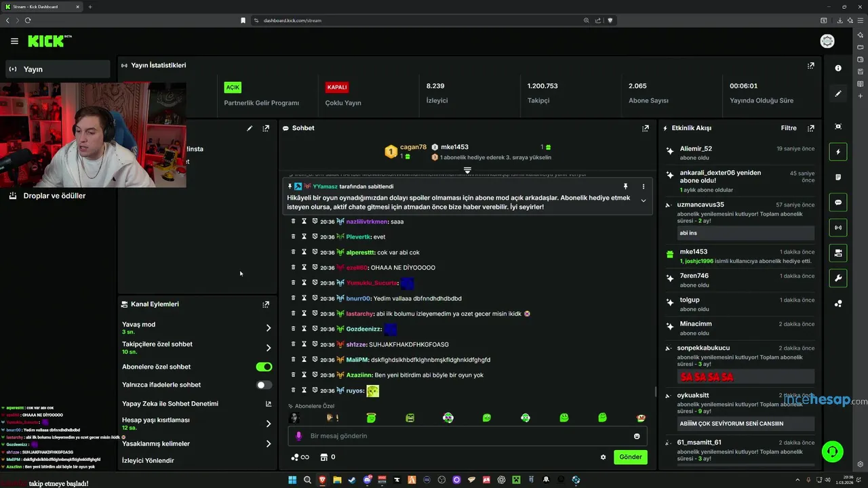Click KAPALI Çoklu Yayın badge

point(337,87)
